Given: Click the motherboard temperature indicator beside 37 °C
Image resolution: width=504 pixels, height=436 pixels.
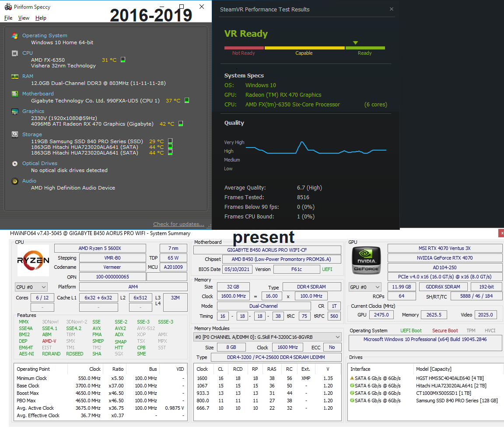Looking at the screenshot, I should [x=187, y=100].
